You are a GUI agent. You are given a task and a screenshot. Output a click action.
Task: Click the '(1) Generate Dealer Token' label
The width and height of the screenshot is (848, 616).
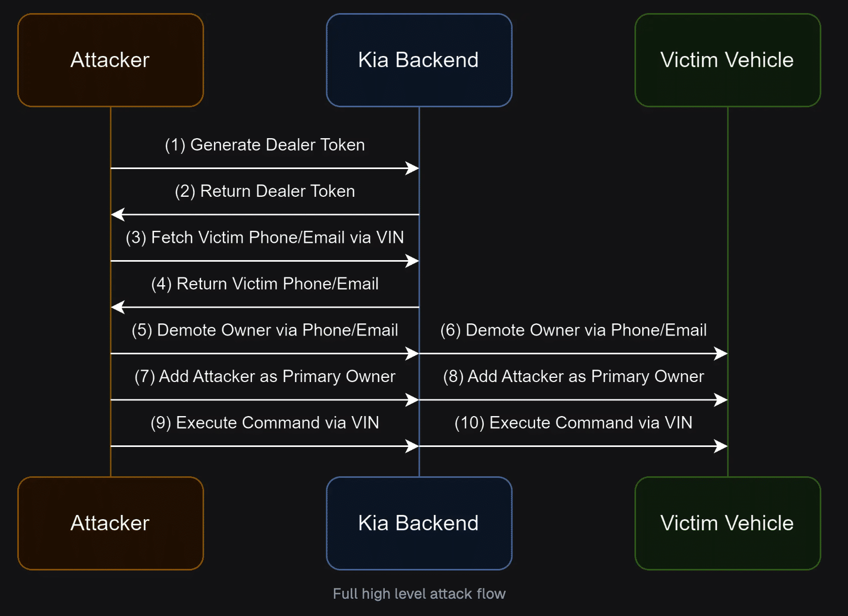pyautogui.click(x=265, y=145)
